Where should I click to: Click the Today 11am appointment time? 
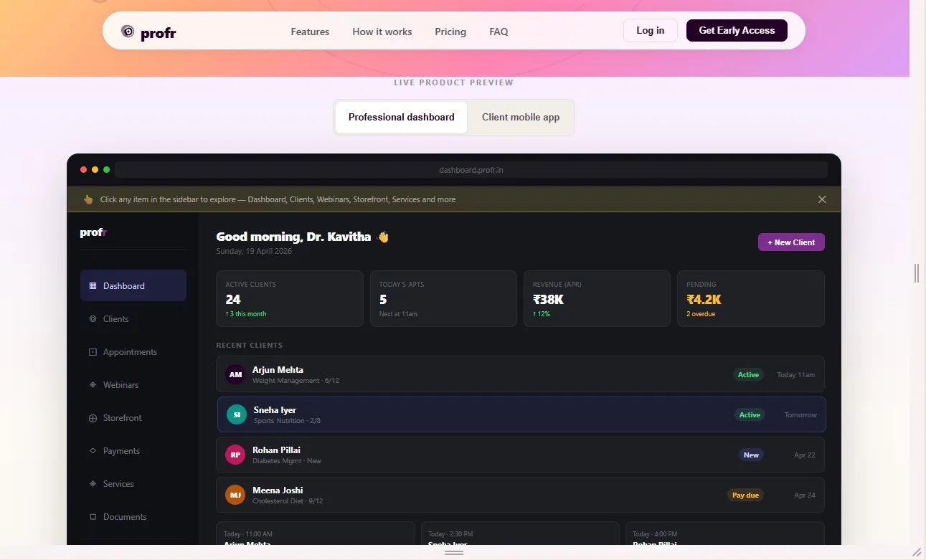pos(796,375)
